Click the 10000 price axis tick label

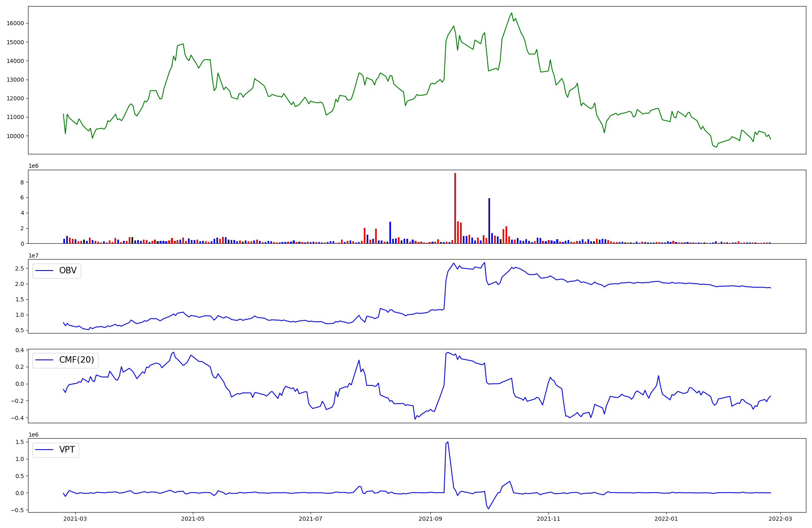pyautogui.click(x=15, y=136)
